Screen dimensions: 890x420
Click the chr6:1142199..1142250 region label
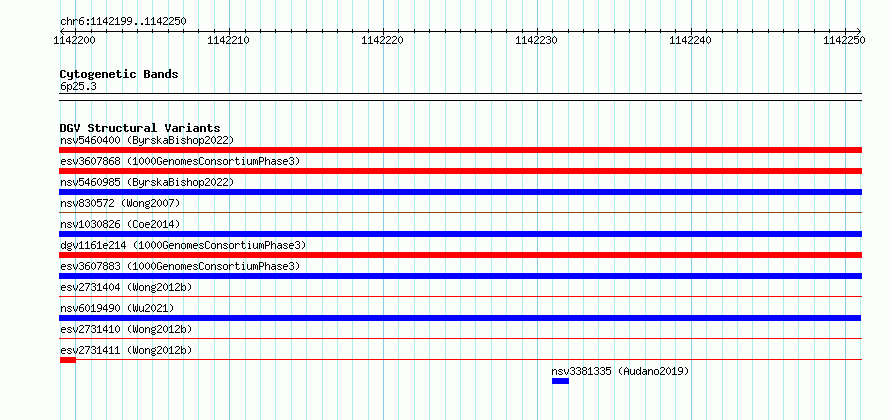coord(123,22)
